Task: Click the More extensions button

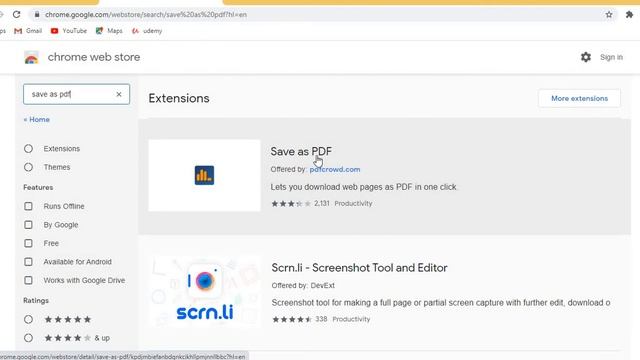Action: (x=579, y=98)
